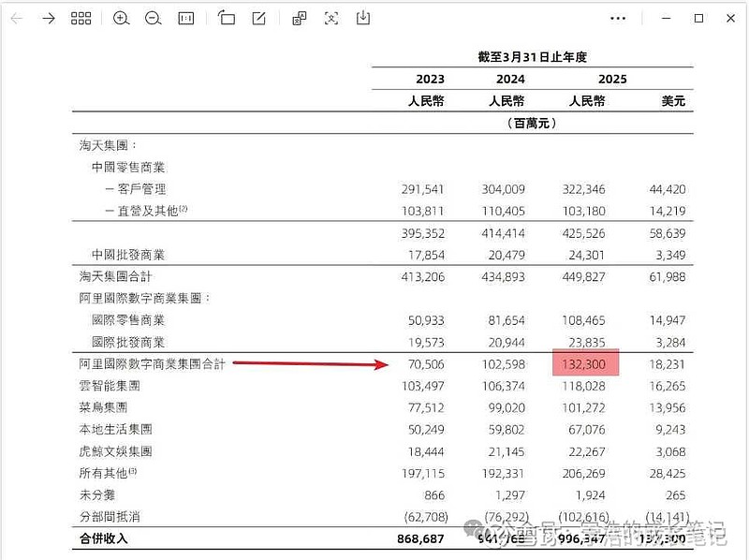Close the image viewer window
Screen dimensions: 749x560
tap(731, 18)
